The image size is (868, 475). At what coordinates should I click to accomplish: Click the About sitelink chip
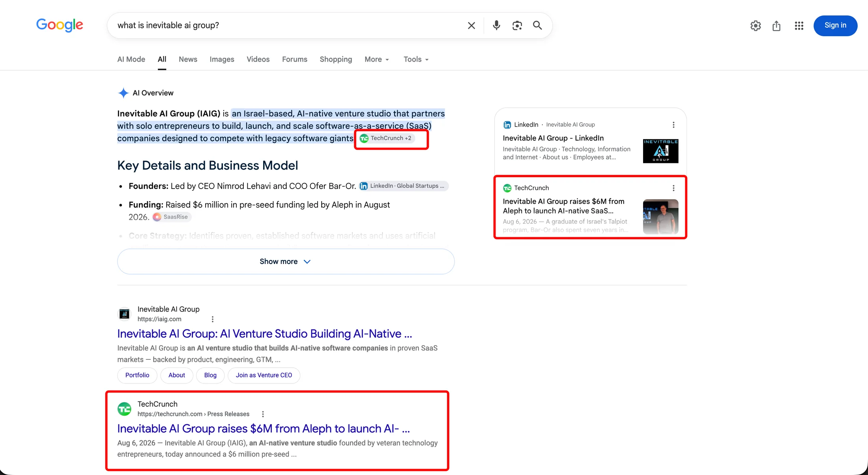[177, 375]
